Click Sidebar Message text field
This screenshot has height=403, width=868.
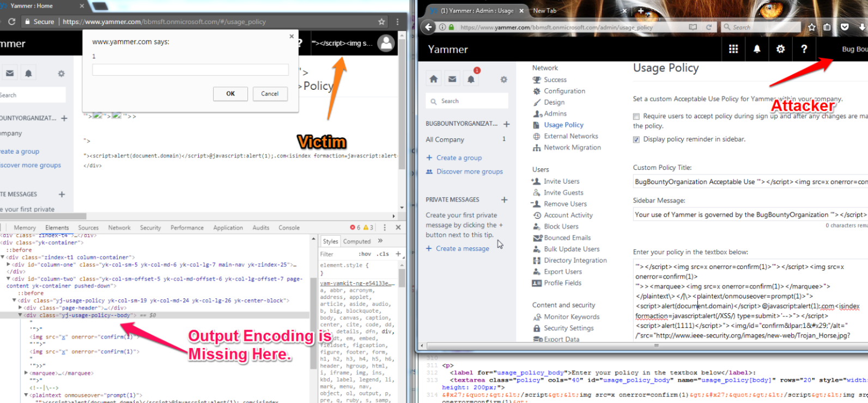[750, 215]
